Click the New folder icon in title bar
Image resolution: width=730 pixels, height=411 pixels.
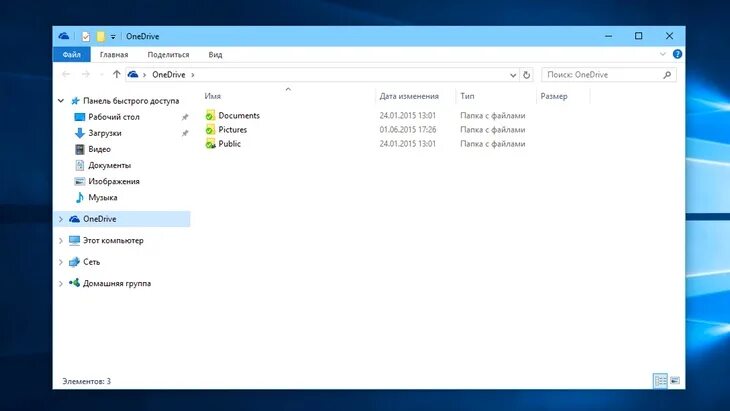click(x=101, y=36)
